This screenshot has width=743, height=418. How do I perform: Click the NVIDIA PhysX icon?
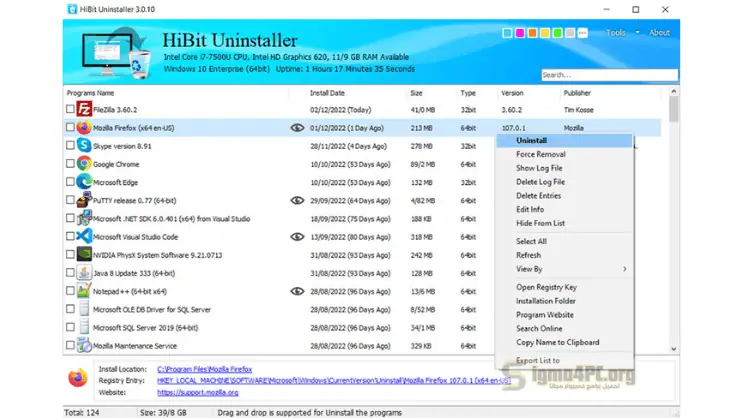coord(84,254)
